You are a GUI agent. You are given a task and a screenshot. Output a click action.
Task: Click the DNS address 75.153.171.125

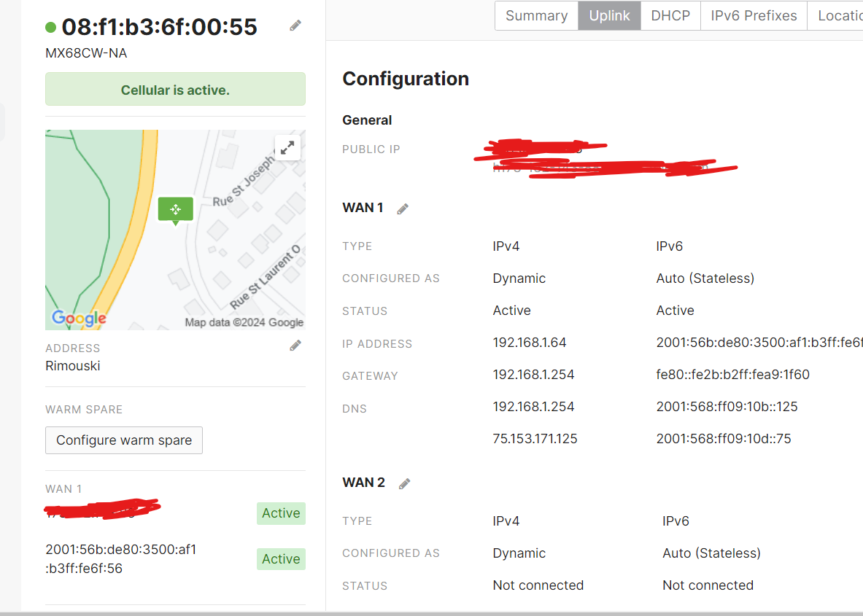(535, 439)
